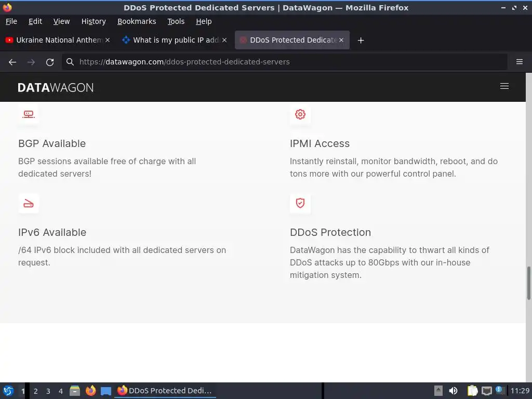The width and height of the screenshot is (532, 399).
Task: Go forward to the next page
Action: (x=31, y=62)
